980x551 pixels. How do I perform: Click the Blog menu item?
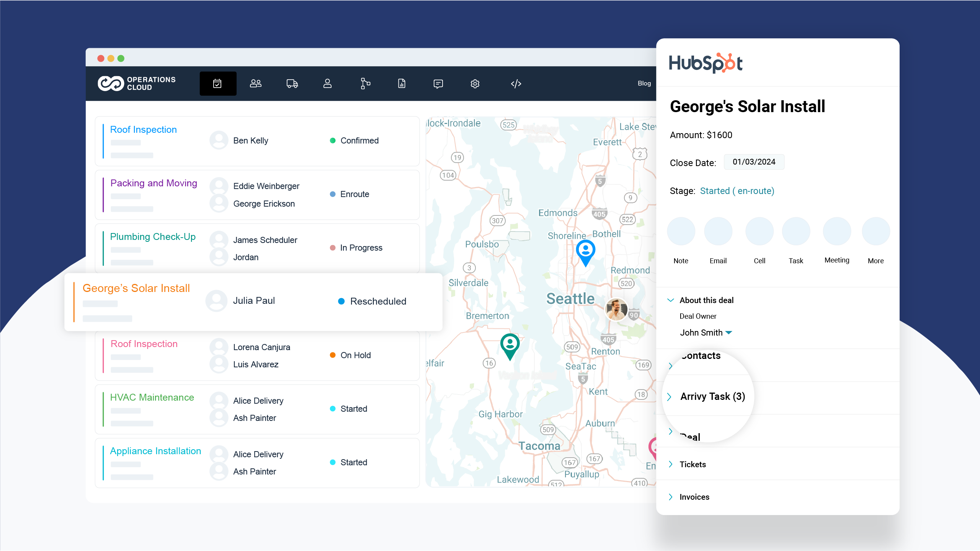coord(644,83)
